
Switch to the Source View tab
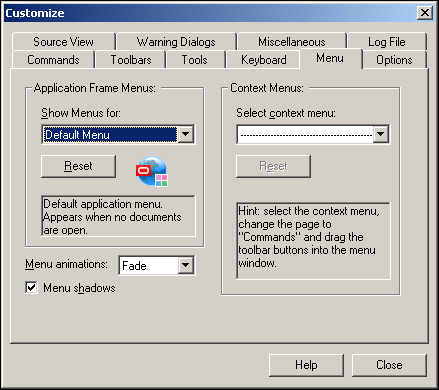point(63,42)
